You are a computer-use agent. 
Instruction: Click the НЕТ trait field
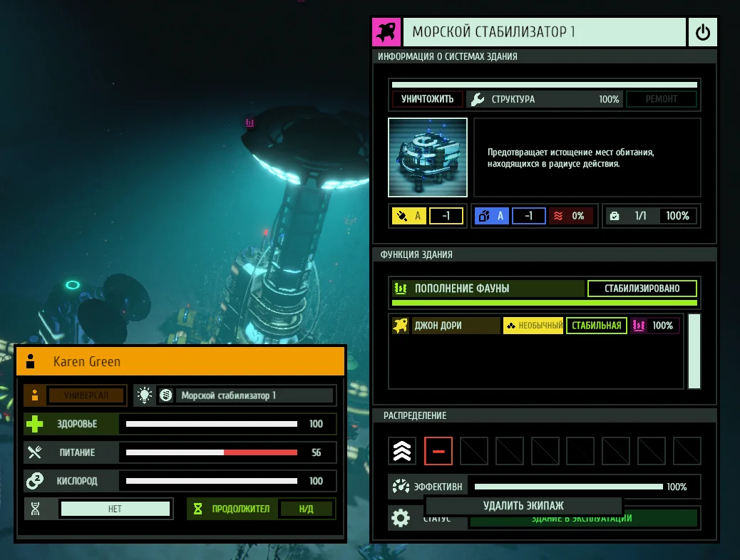(x=115, y=509)
